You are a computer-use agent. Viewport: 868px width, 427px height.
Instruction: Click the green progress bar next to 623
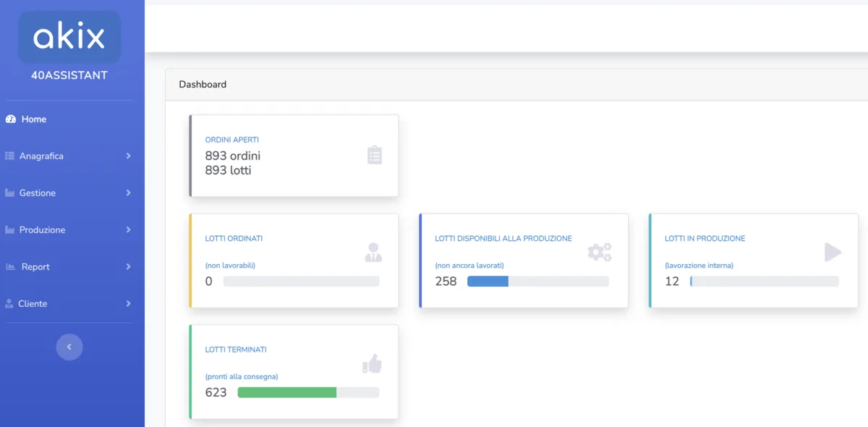point(308,393)
